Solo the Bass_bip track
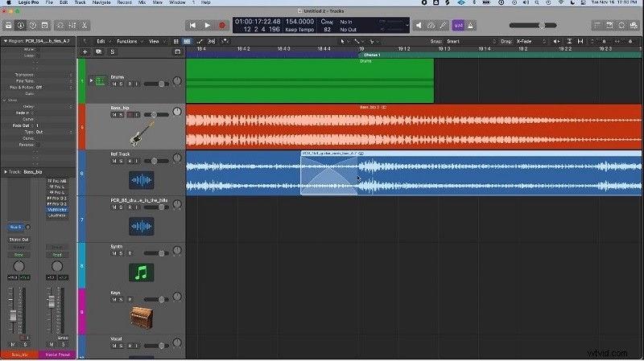644x361 pixels. click(x=121, y=115)
